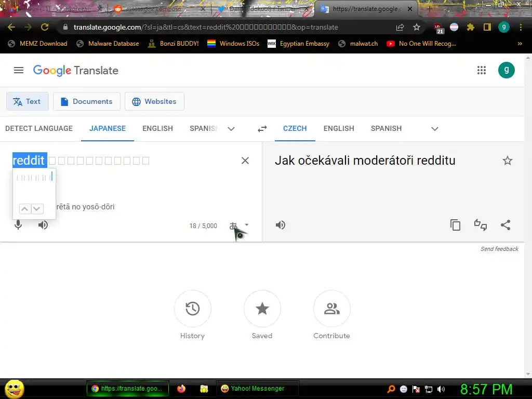Viewport: 532px width, 399px height.
Task: Go to next IME candidate page
Action: click(37, 209)
